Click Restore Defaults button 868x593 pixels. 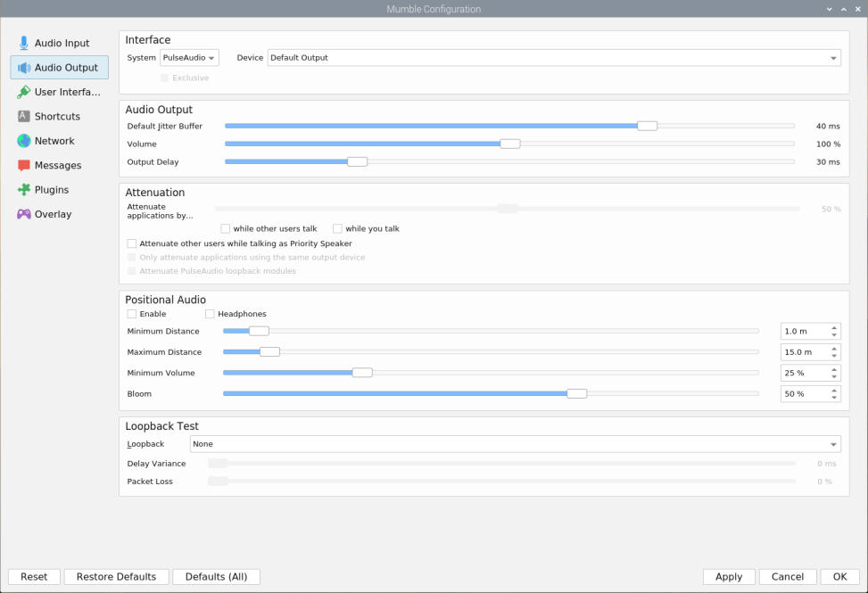tap(116, 577)
